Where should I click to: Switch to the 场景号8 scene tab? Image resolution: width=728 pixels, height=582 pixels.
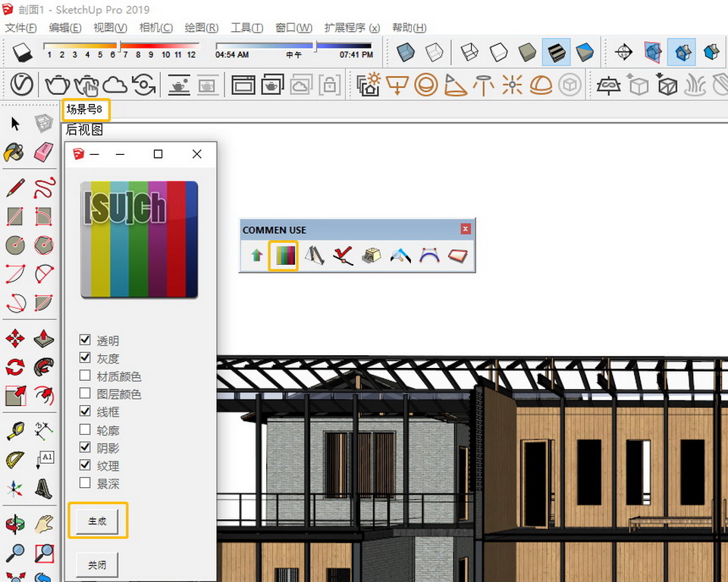pyautogui.click(x=85, y=109)
